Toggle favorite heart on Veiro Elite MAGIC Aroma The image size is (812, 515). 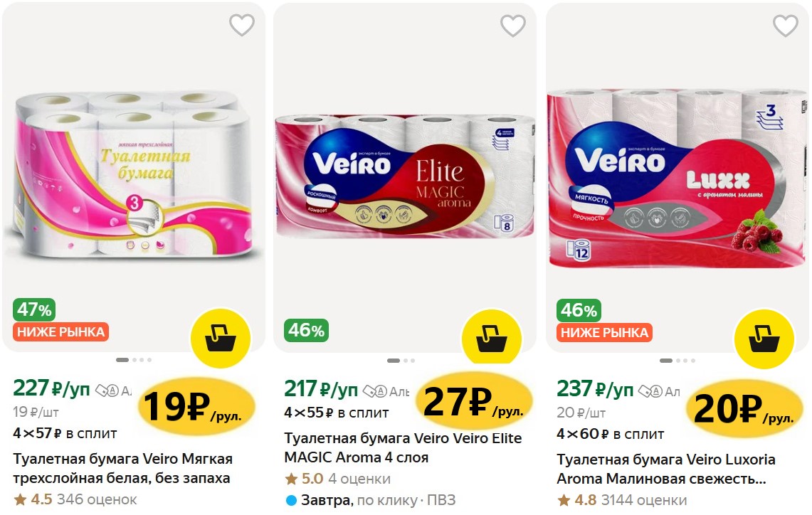[513, 26]
